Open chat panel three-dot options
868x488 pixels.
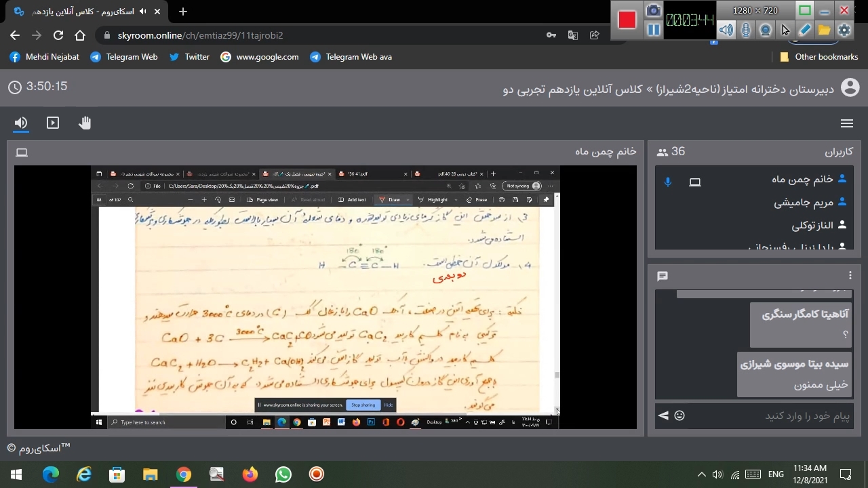click(850, 275)
